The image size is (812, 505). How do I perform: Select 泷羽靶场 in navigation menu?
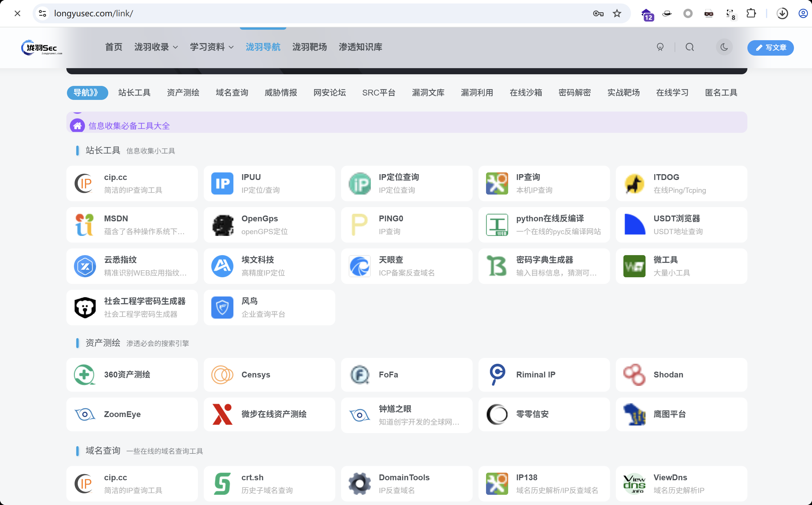pyautogui.click(x=309, y=47)
